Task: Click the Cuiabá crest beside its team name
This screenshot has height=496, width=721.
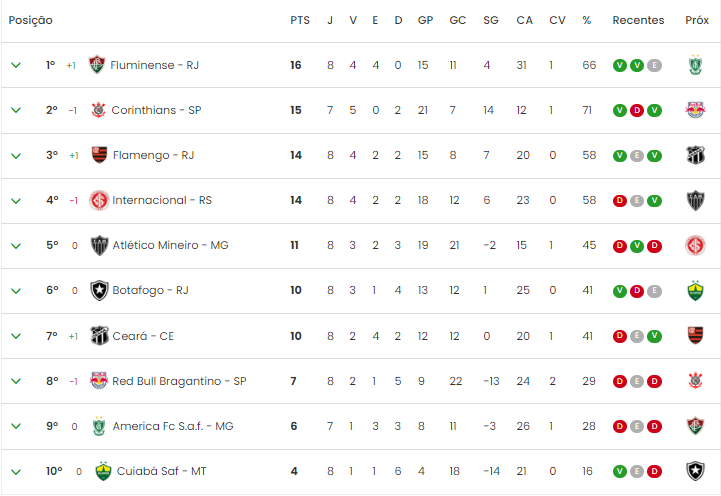Action: click(103, 471)
